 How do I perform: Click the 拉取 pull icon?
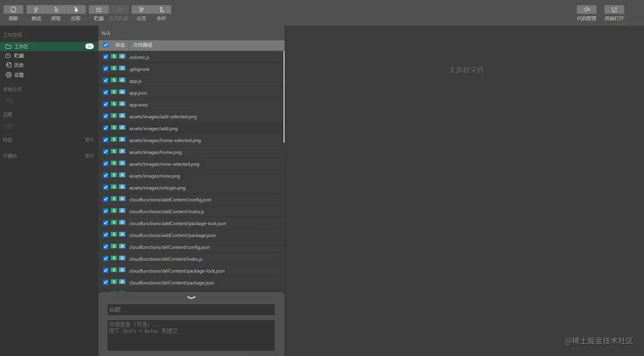tap(76, 9)
